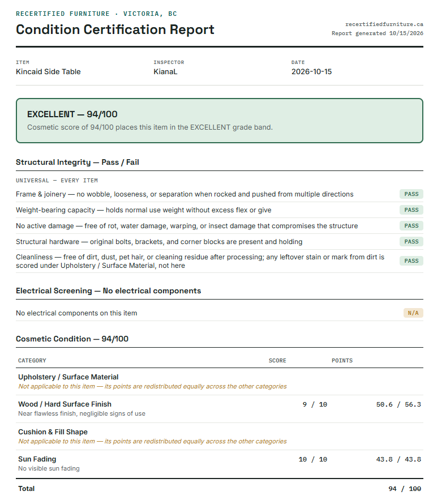
Task: Click the '50.6 / 56.3' points value
Action: 398,404
